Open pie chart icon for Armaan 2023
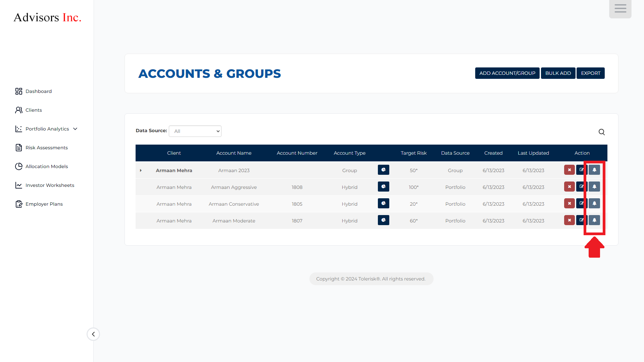644x362 pixels. tap(383, 170)
